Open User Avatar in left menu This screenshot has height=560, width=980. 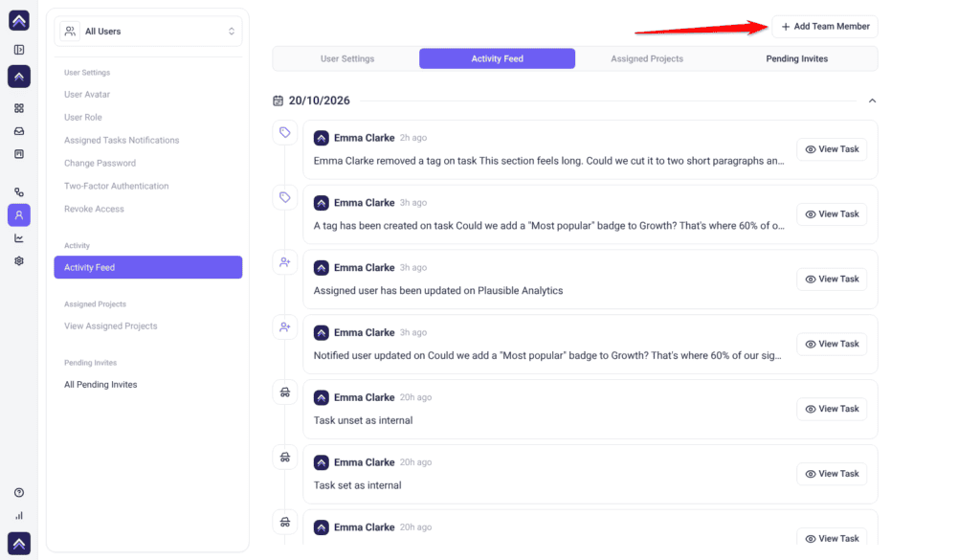coord(87,95)
